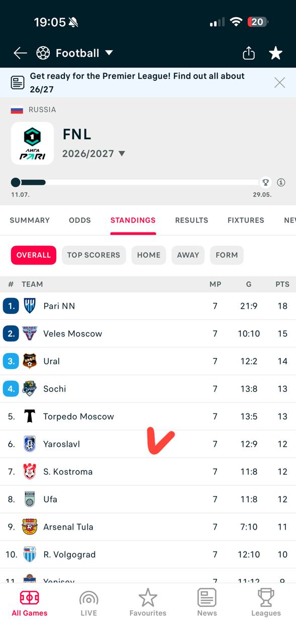
Task: Toggle the favourite star for FNL
Action: pyautogui.click(x=275, y=53)
